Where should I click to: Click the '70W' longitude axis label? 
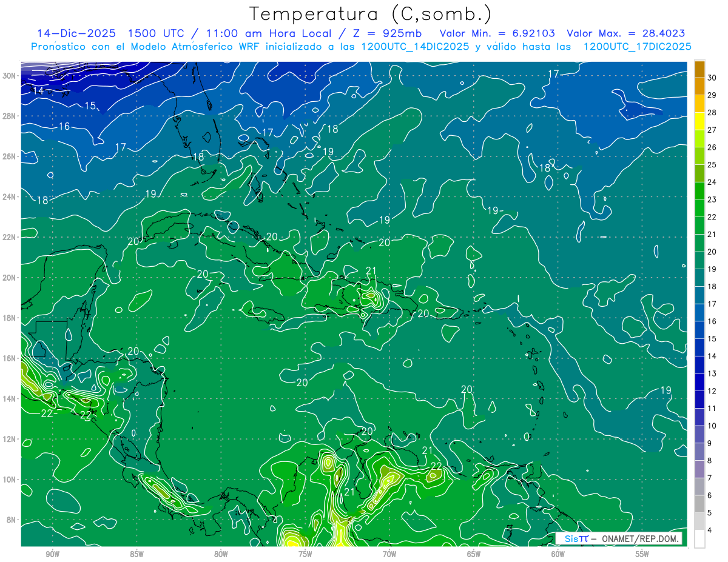(x=389, y=554)
